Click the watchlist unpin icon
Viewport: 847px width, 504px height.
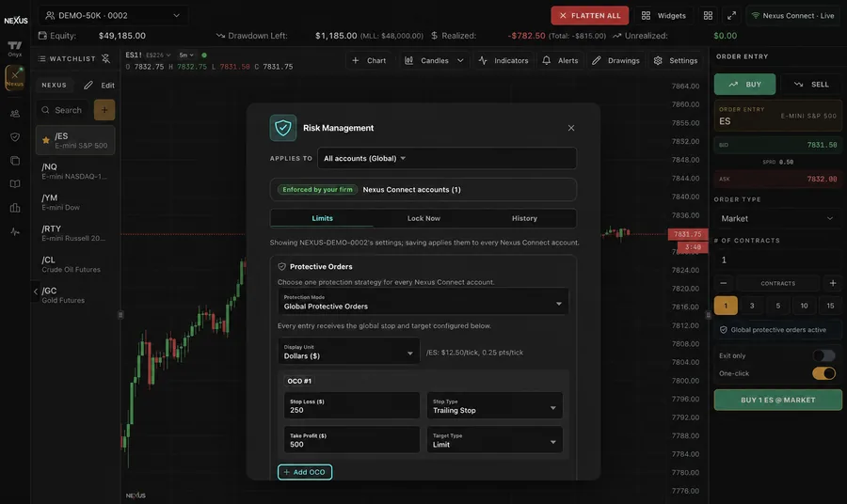coord(105,58)
